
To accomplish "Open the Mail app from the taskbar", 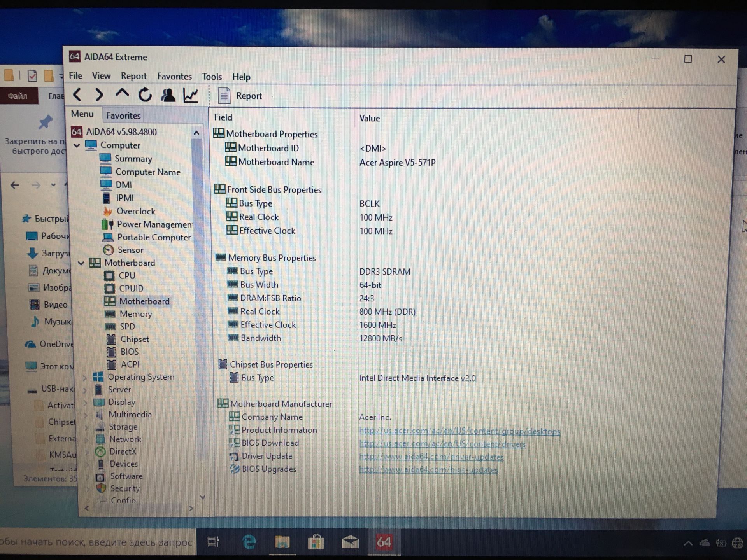I will (x=350, y=542).
